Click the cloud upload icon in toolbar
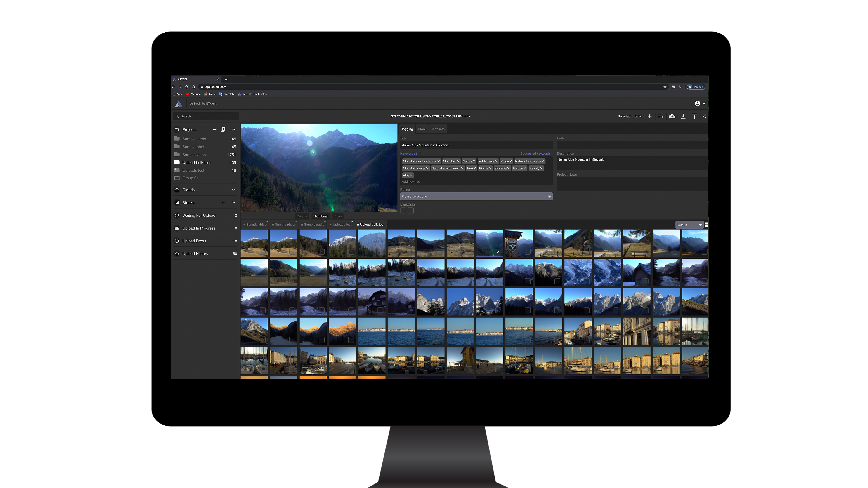 tap(672, 116)
